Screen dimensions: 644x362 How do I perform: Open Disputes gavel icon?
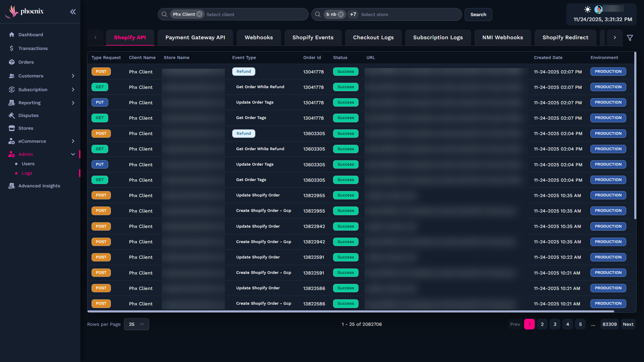(x=12, y=115)
